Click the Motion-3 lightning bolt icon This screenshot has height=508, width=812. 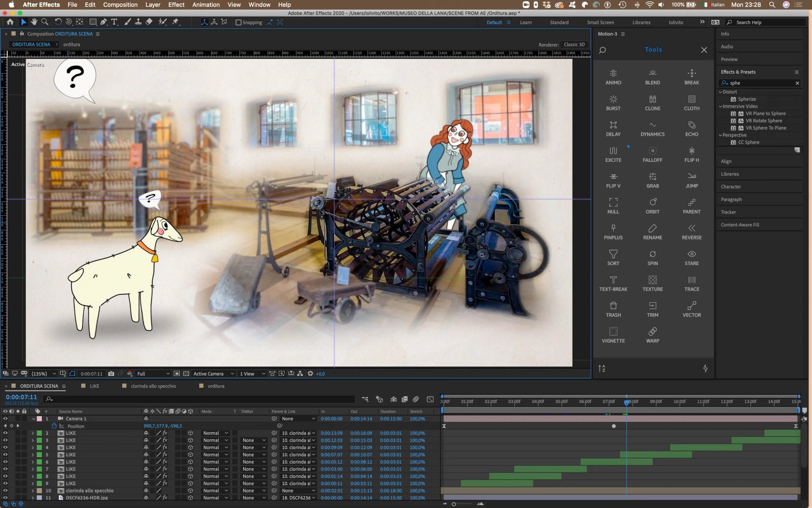coord(705,368)
